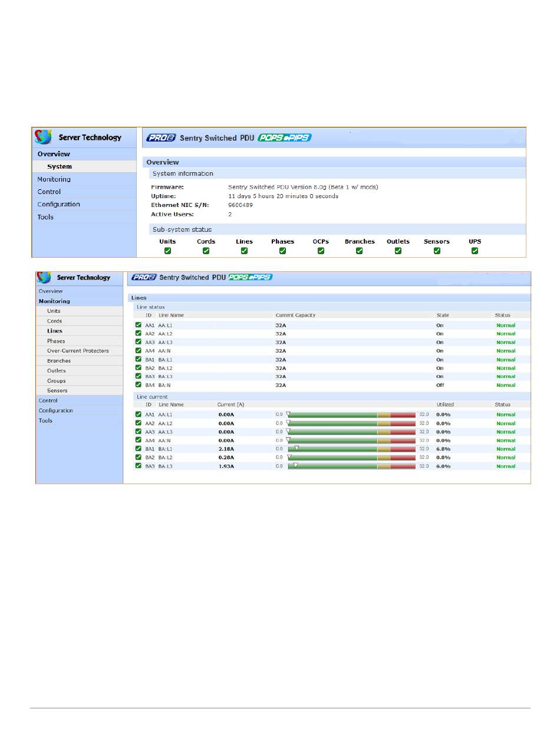Viewport: 560px width, 736px height.
Task: Click the Phases sub-system status check icon
Action: (x=282, y=251)
